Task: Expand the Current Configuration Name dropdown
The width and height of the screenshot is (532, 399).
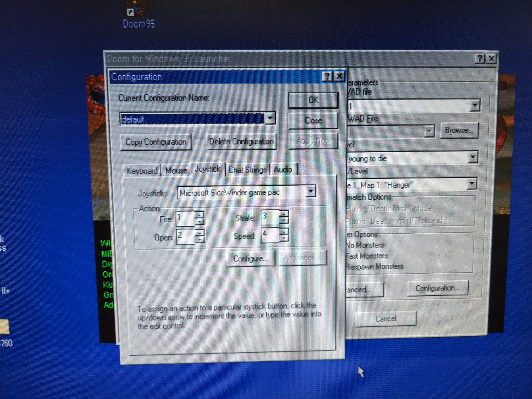Action: click(x=270, y=118)
